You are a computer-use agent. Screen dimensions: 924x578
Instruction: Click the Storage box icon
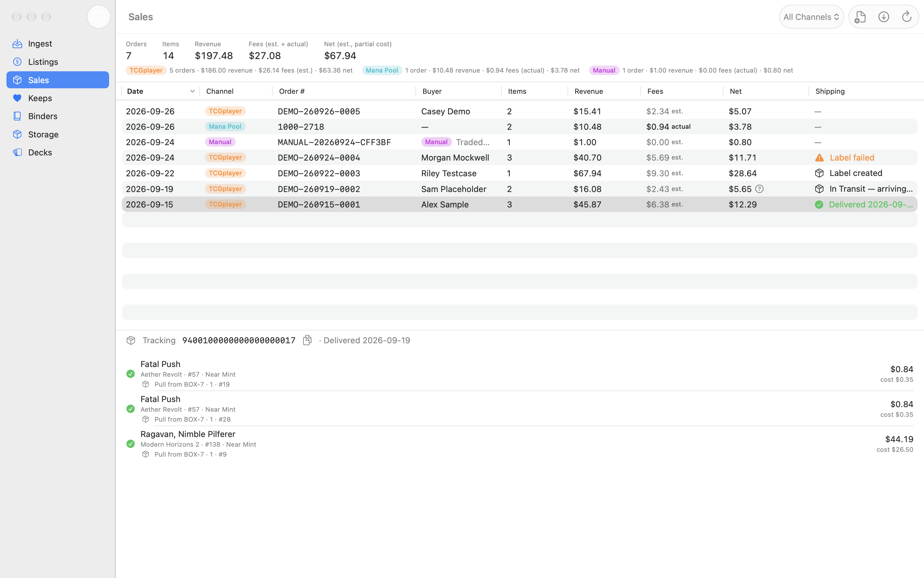(x=17, y=134)
